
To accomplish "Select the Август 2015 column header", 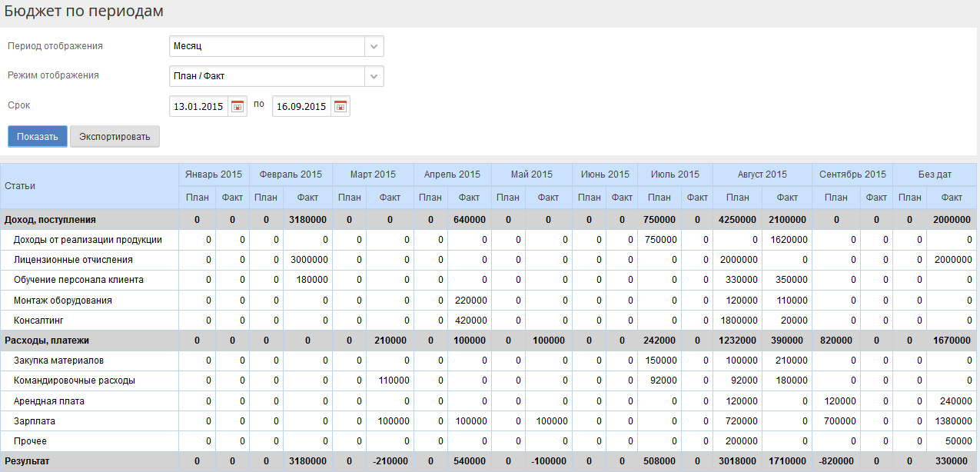I will [x=762, y=175].
